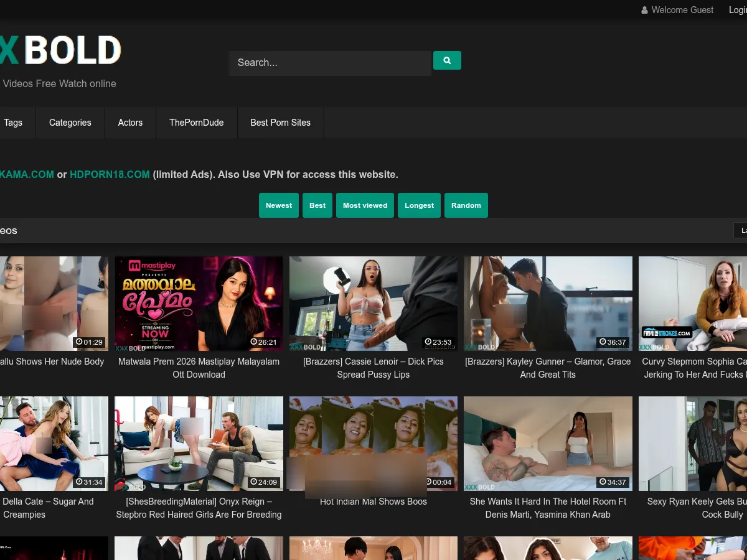Screen dimensions: 747x560
Task: Open the ThePornDude menu item
Action: pyautogui.click(x=197, y=123)
